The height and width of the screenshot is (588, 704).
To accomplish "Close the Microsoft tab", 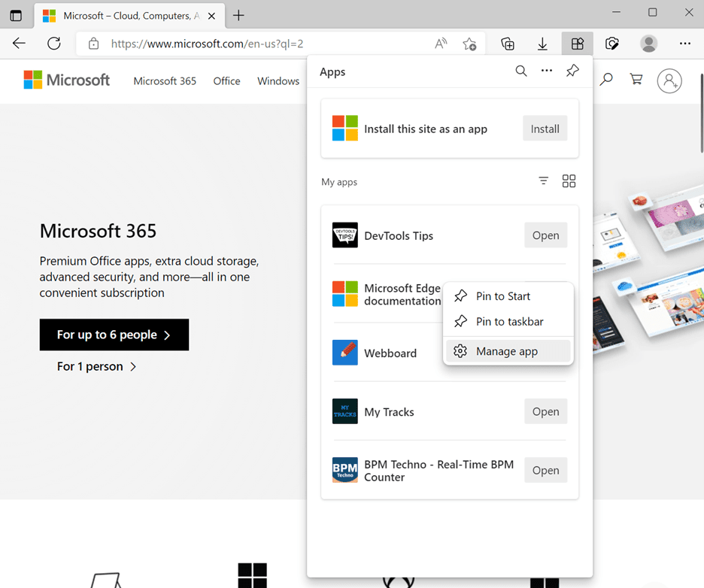I will (211, 16).
